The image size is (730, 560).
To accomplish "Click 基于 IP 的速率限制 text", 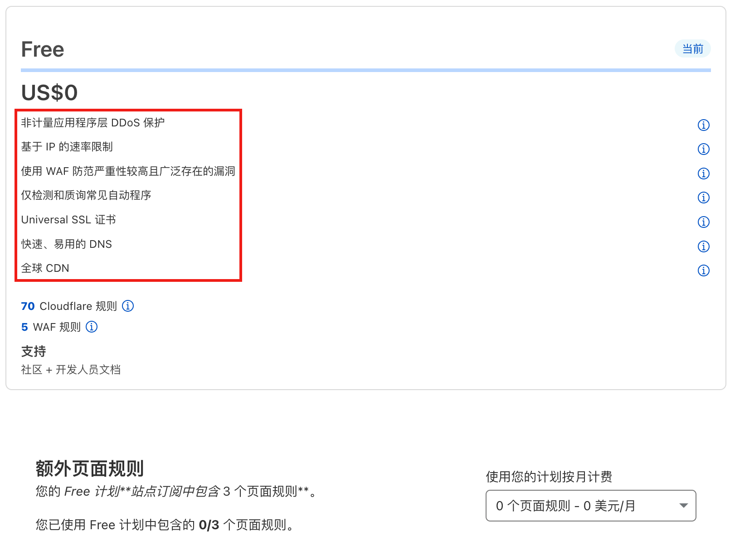I will [67, 147].
